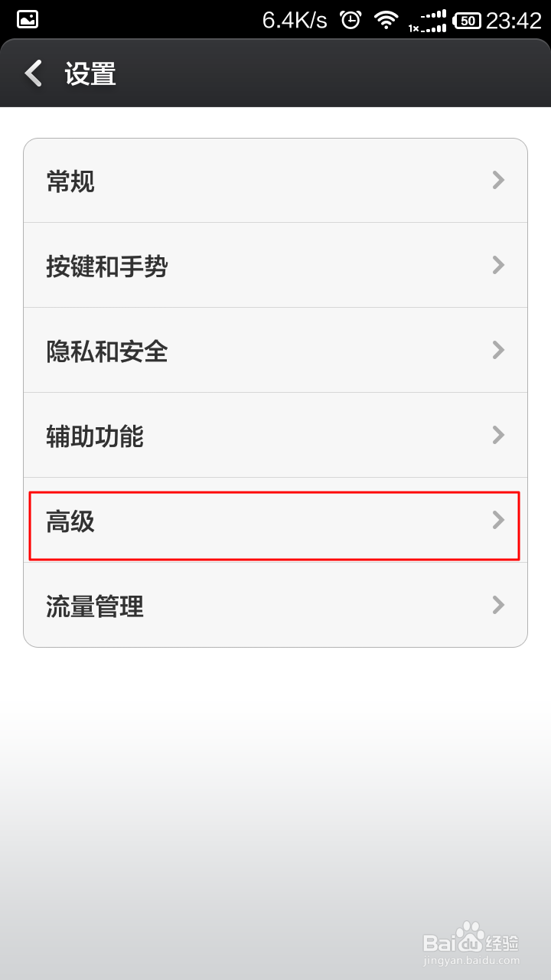Tap the alarm clock status icon

350,20
